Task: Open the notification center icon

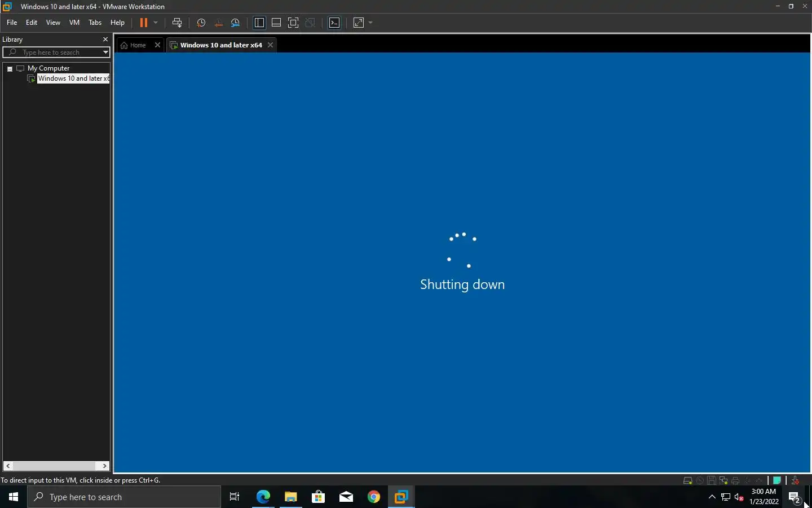Action: click(795, 497)
